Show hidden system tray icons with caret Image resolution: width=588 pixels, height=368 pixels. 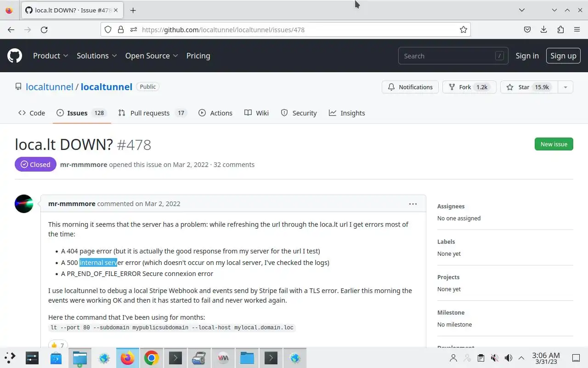(521, 358)
